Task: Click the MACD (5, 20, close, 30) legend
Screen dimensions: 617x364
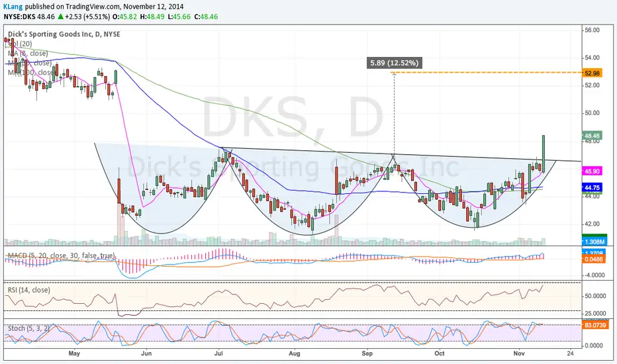Action: click(62, 255)
